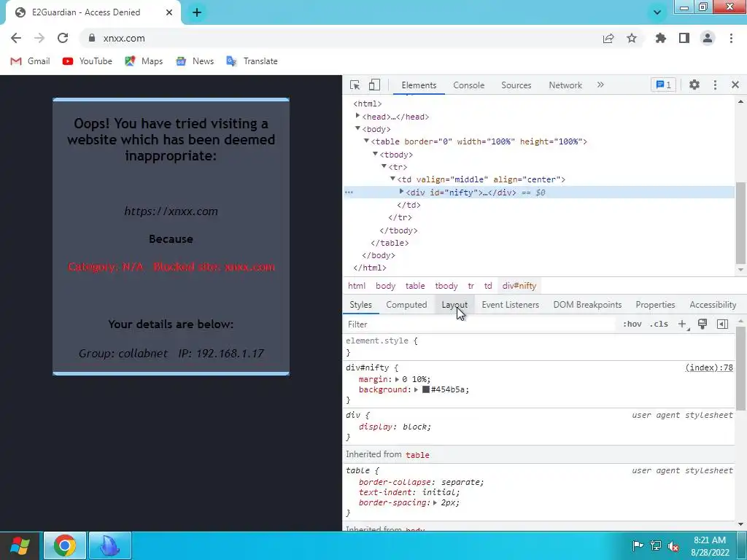
Task: Collapse the tbody element node
Action: point(375,153)
